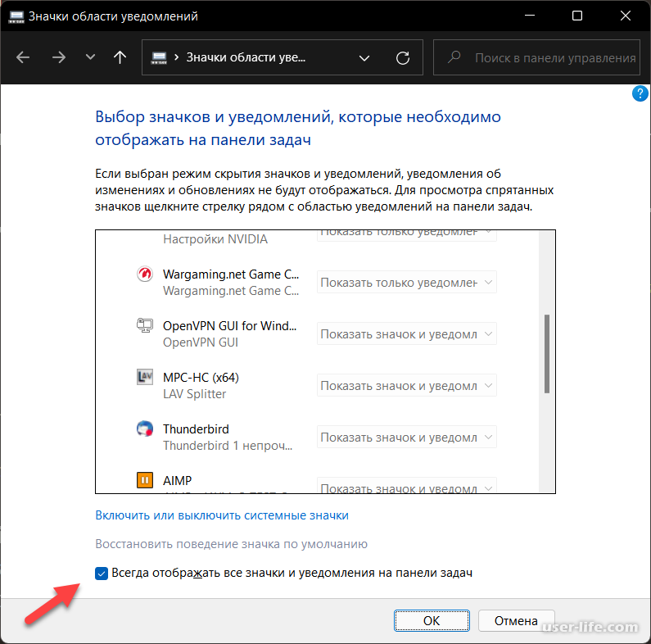Screen dimensions: 651x644
Task: Click 'Значки области уве...' breadcrumb
Action: click(246, 57)
